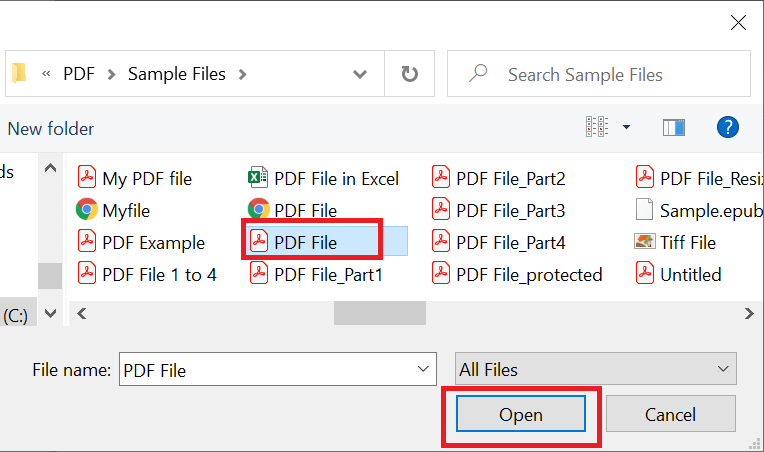Select the PDF File in Excel item
The height and width of the screenshot is (452, 764).
tap(324, 178)
